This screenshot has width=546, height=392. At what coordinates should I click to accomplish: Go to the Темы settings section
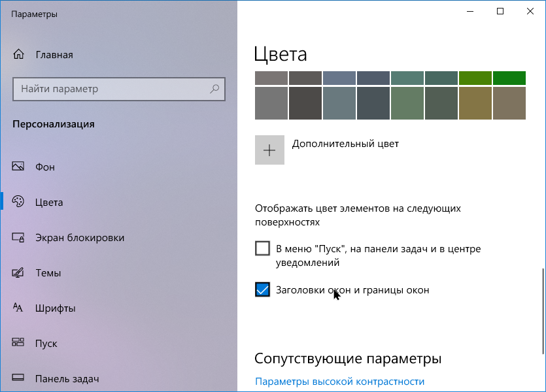pos(48,273)
